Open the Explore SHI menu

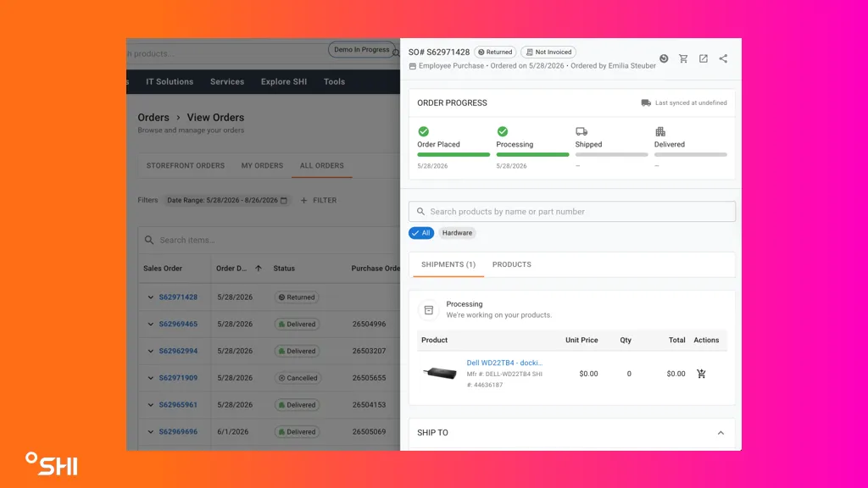click(284, 81)
